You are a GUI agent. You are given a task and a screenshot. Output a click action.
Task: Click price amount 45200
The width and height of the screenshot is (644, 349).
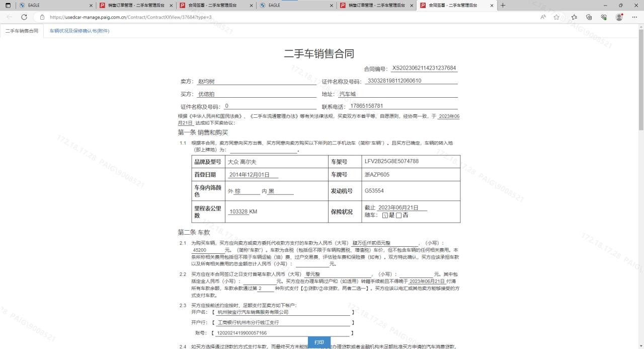pyautogui.click(x=199, y=250)
